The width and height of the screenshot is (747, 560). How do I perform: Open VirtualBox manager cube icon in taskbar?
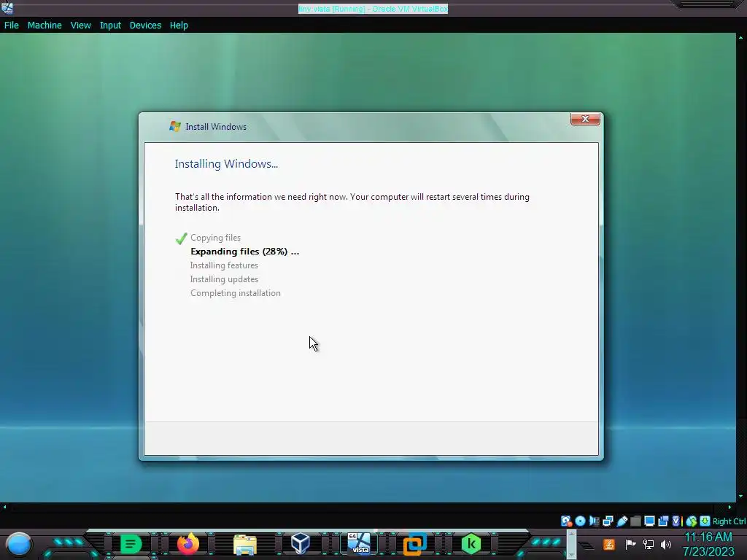tap(301, 543)
